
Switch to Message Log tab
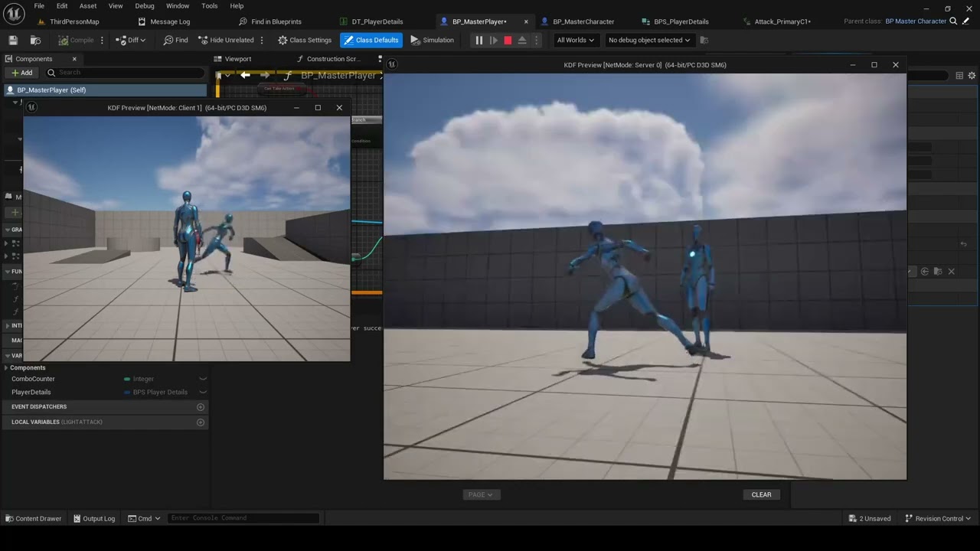tap(170, 21)
